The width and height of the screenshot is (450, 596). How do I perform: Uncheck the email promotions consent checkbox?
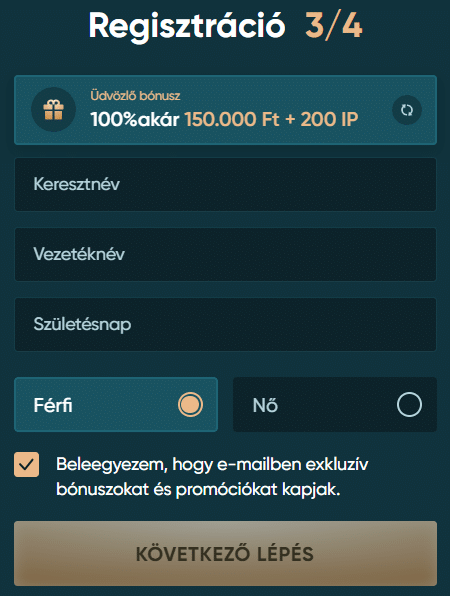coord(27,464)
